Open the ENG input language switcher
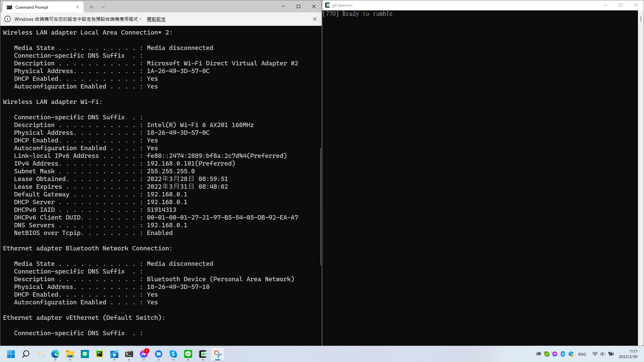 click(x=582, y=354)
